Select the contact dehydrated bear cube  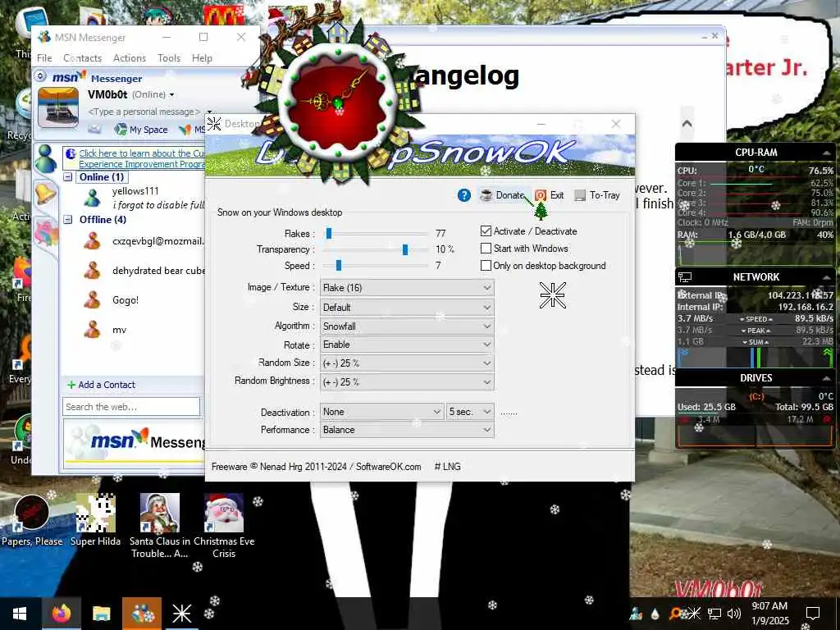click(x=158, y=271)
